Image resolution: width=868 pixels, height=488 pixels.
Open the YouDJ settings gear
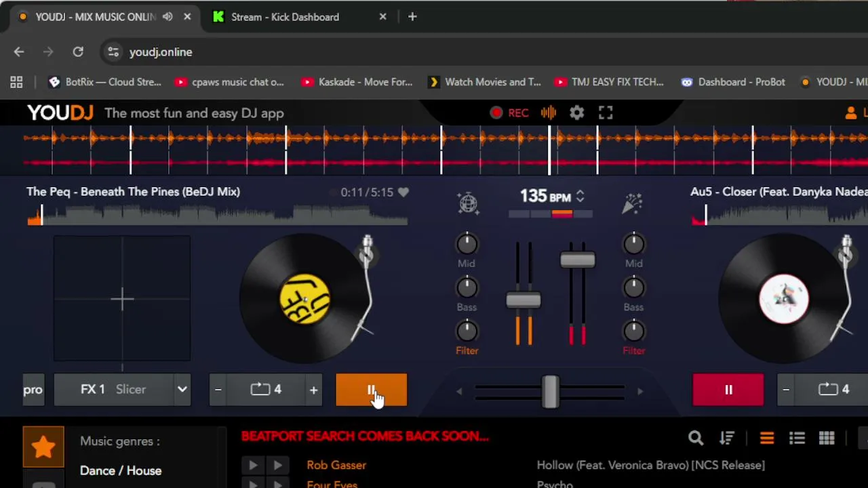point(576,113)
